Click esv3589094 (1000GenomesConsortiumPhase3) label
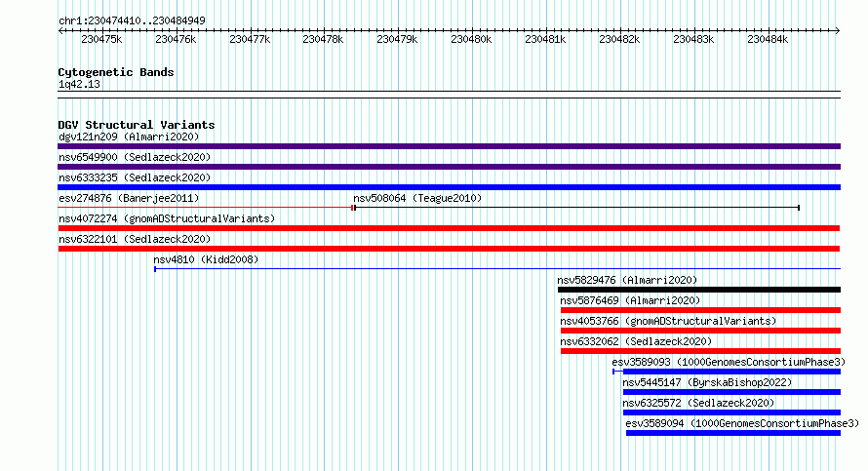The height and width of the screenshot is (471, 868). [x=742, y=423]
